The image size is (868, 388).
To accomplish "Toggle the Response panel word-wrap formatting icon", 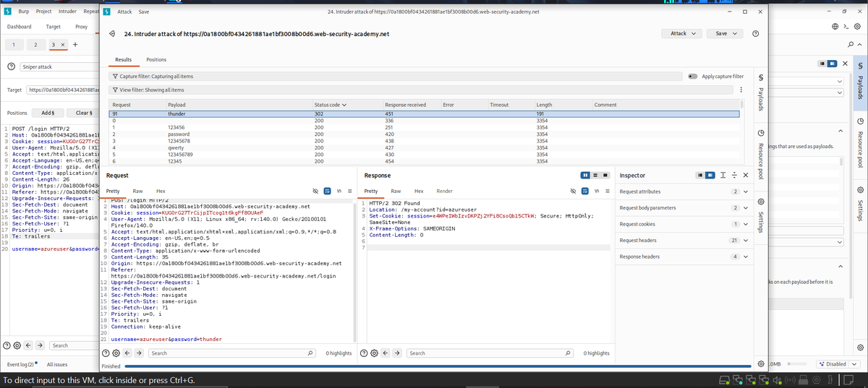I will [x=584, y=191].
